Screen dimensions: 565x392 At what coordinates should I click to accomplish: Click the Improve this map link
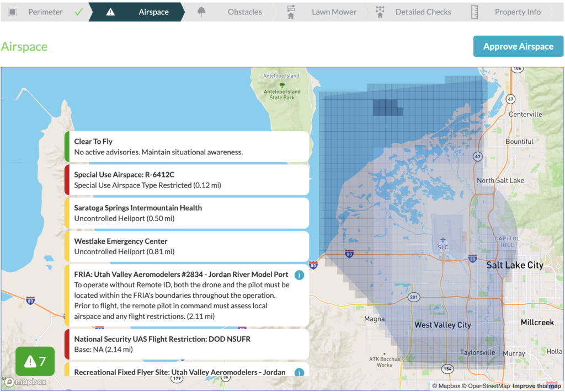click(536, 386)
